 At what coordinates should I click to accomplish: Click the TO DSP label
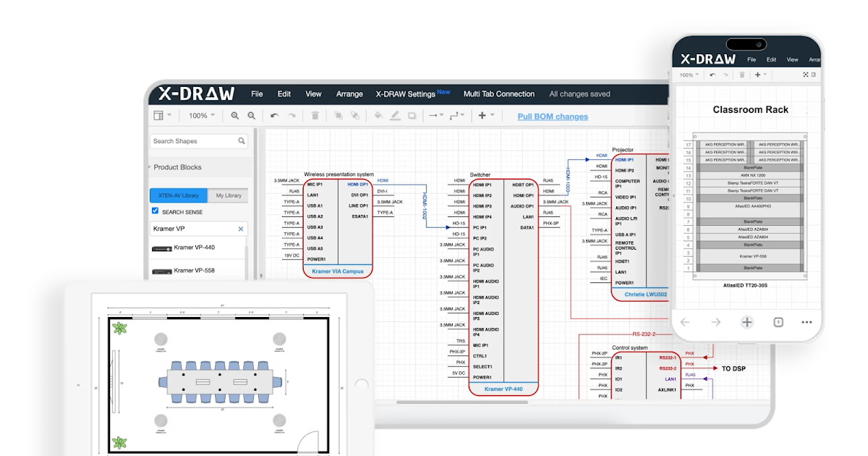(x=733, y=368)
